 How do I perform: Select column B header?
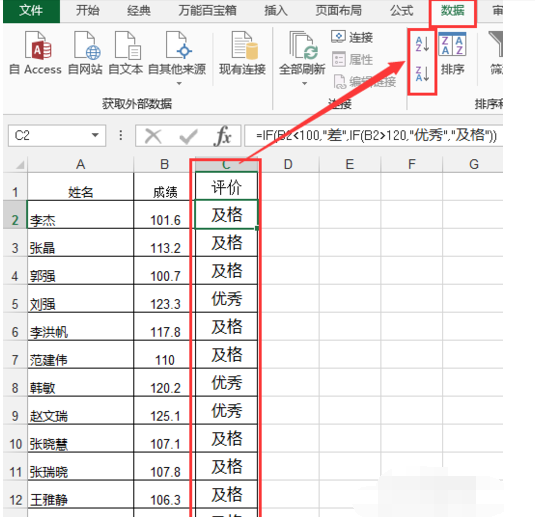pyautogui.click(x=164, y=164)
